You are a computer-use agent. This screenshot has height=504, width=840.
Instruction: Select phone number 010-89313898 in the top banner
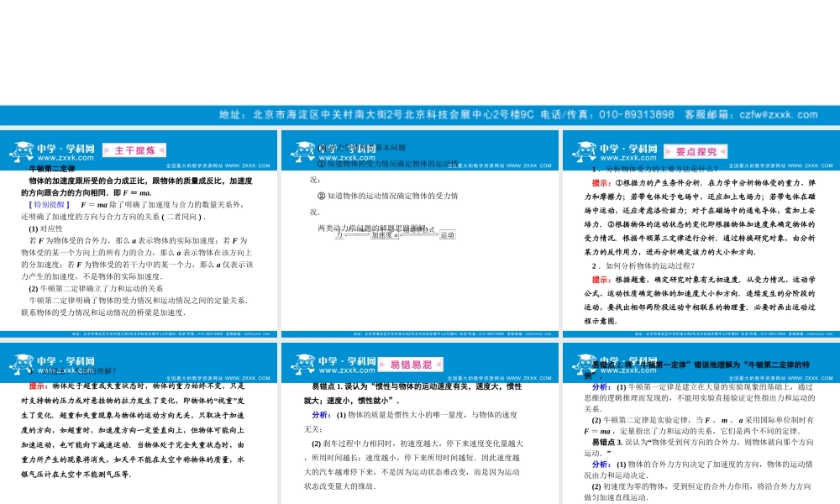[637, 114]
